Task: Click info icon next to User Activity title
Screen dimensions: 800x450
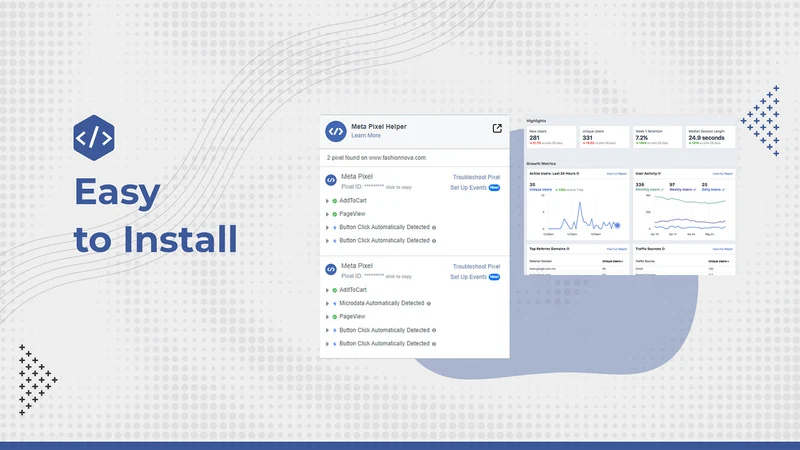Action: tap(659, 173)
